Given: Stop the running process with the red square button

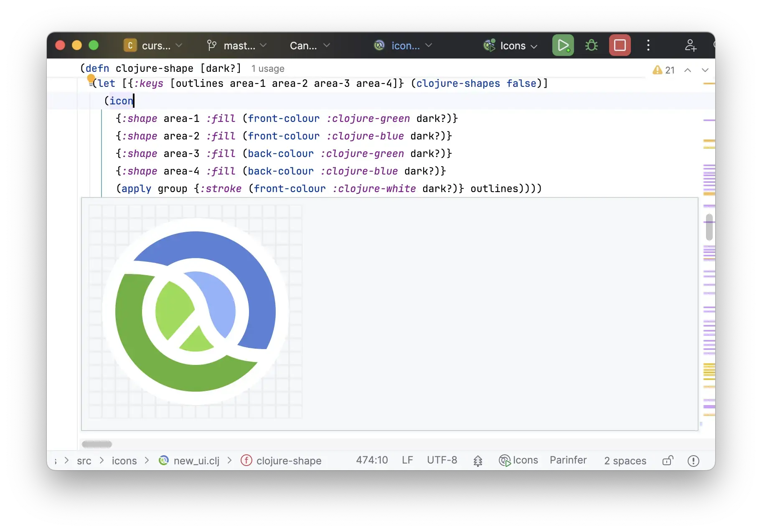Looking at the screenshot, I should (x=620, y=45).
